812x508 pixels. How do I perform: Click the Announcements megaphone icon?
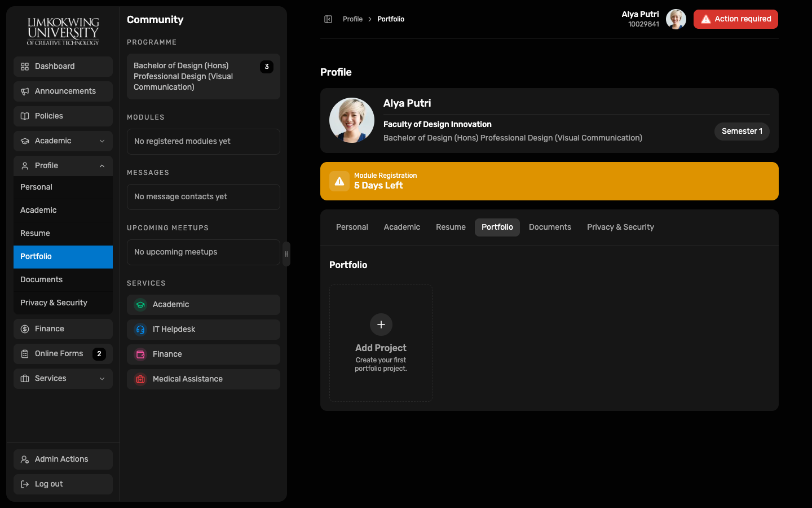25,91
